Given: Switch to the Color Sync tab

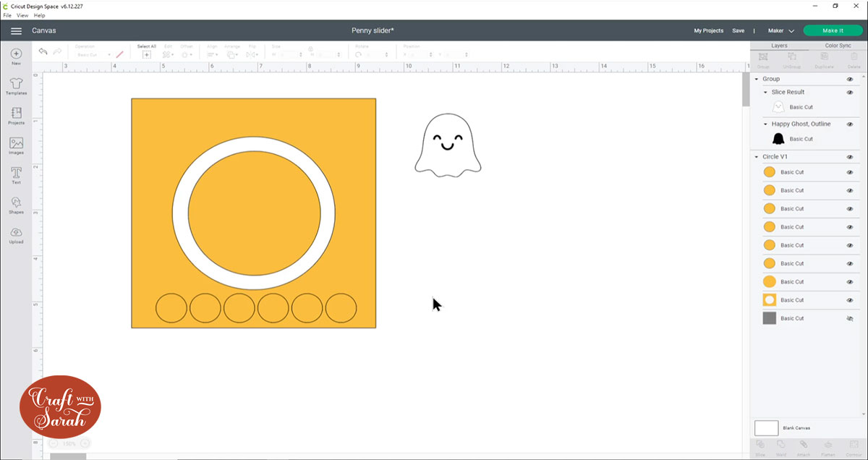Looking at the screenshot, I should [838, 46].
